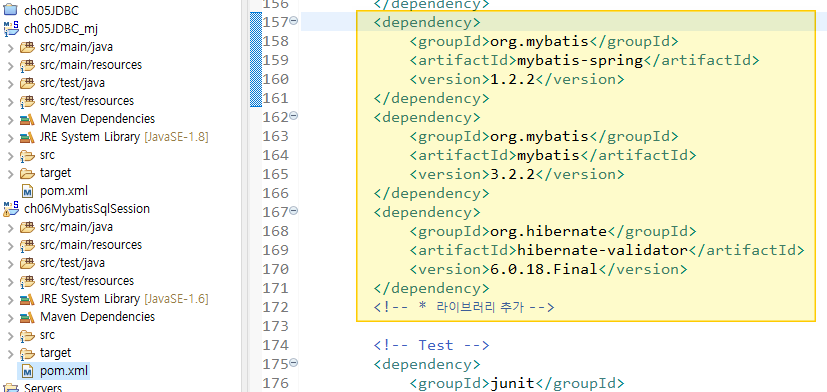Expand target folder in ch05JDBC_mj
Screen dimensions: 827x392
[11, 173]
